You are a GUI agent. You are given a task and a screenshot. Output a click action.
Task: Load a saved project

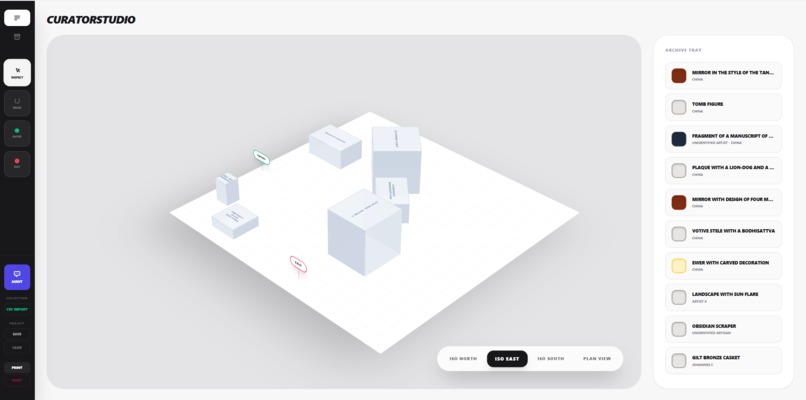(x=17, y=348)
